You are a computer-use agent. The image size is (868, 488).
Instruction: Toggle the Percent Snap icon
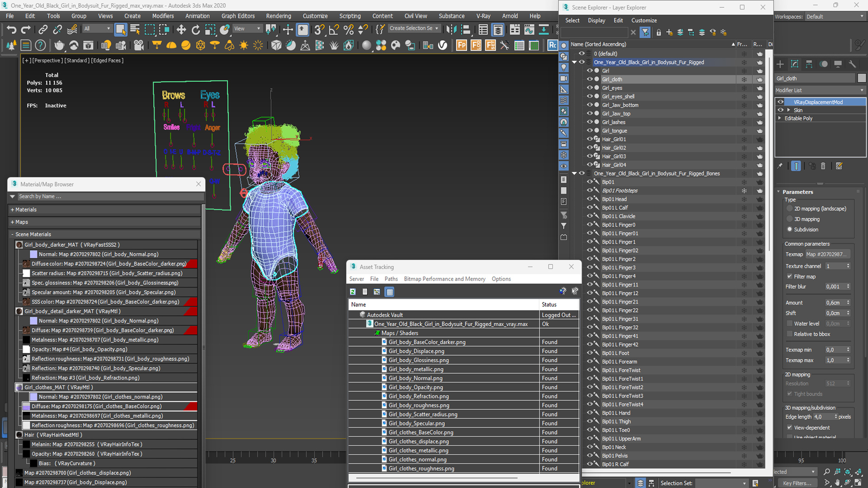click(x=349, y=30)
